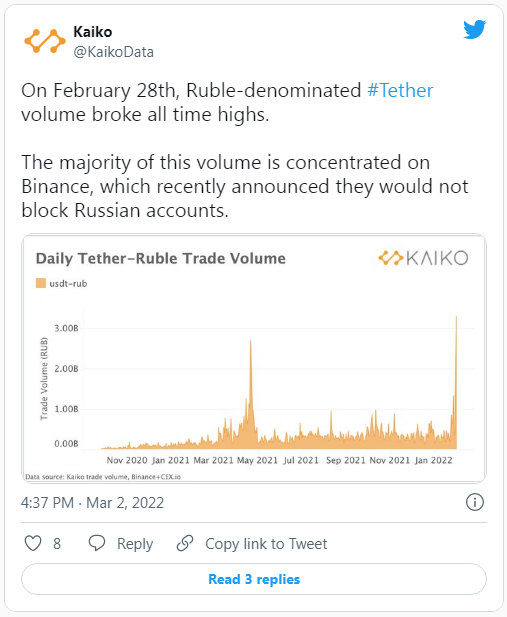Image resolution: width=507 pixels, height=617 pixels.
Task: Open the @KaikoData handle
Action: [x=114, y=52]
